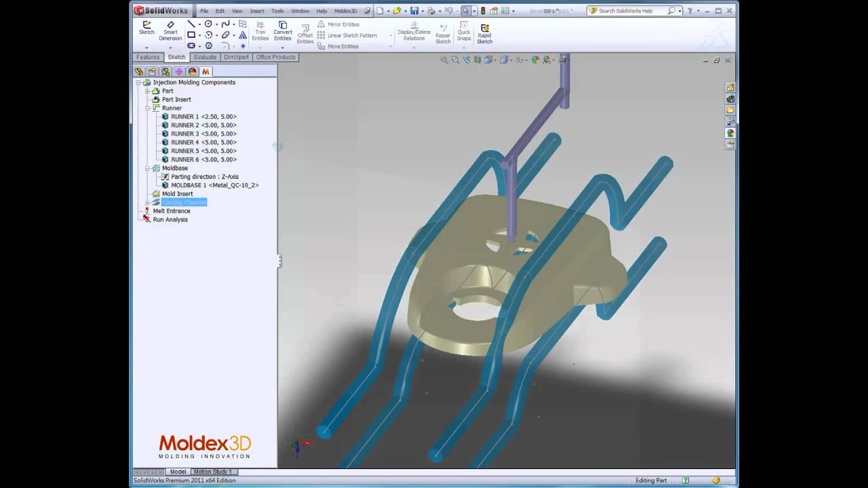Expand the Part node
This screenshot has width=868, height=488.
click(147, 91)
